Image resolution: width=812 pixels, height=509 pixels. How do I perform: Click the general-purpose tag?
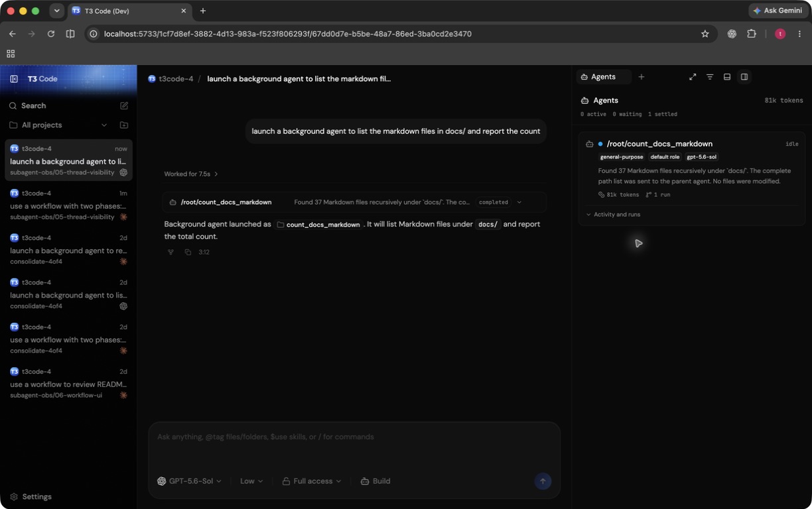[622, 157]
